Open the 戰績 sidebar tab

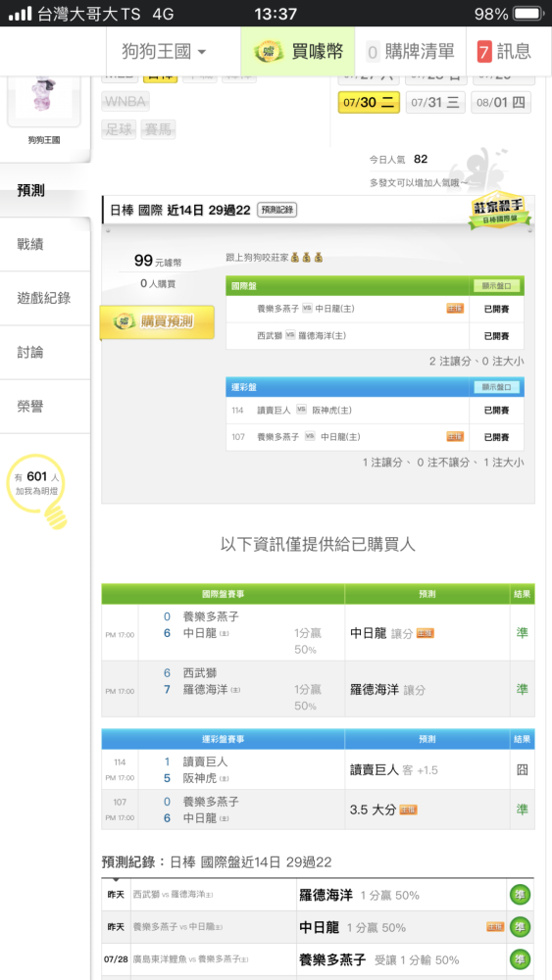pyautogui.click(x=45, y=244)
